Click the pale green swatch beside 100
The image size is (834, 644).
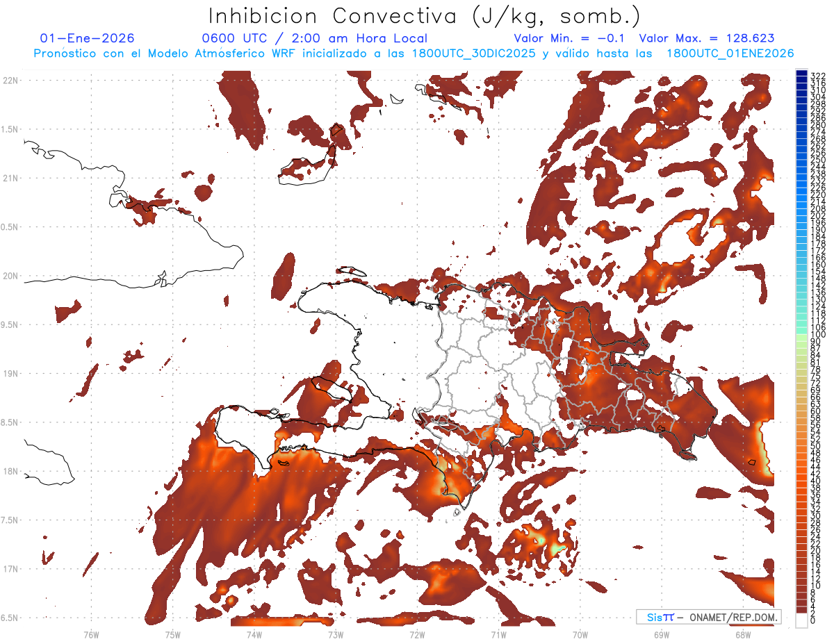(801, 338)
